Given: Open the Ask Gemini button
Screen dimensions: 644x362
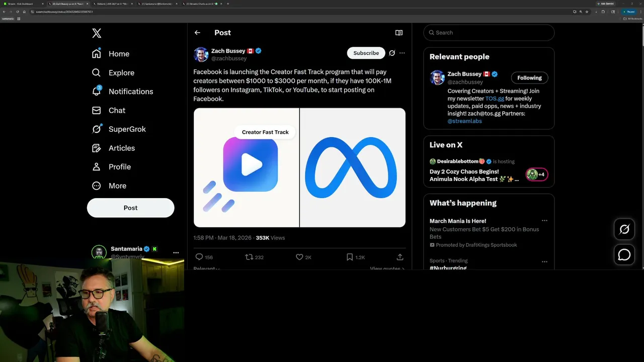Looking at the screenshot, I should pos(606,4).
